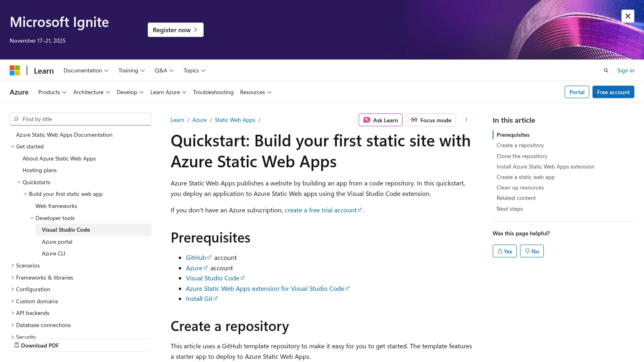Click Azure breadcrumb link
The image size is (644, 362).
tap(200, 120)
